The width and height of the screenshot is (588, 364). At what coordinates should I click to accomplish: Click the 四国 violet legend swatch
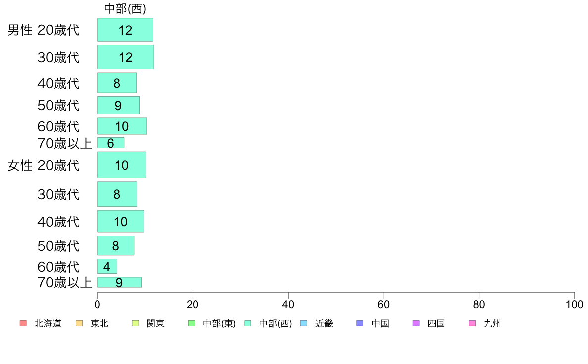[x=416, y=323]
